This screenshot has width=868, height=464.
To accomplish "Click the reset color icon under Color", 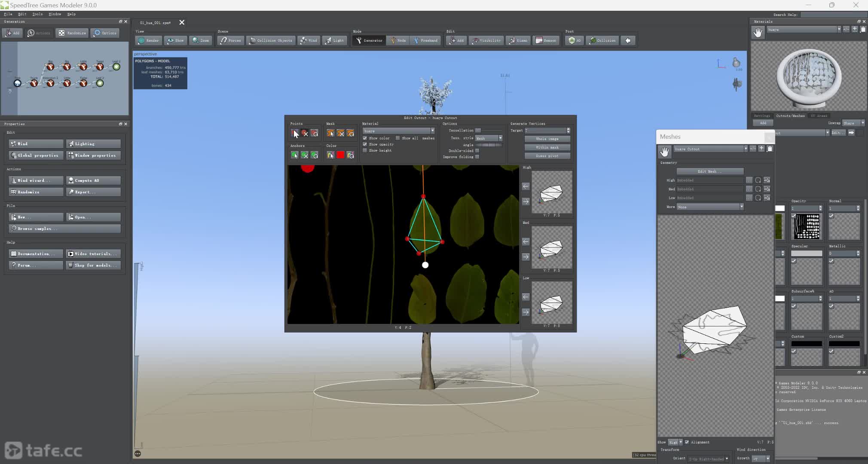I will [351, 155].
